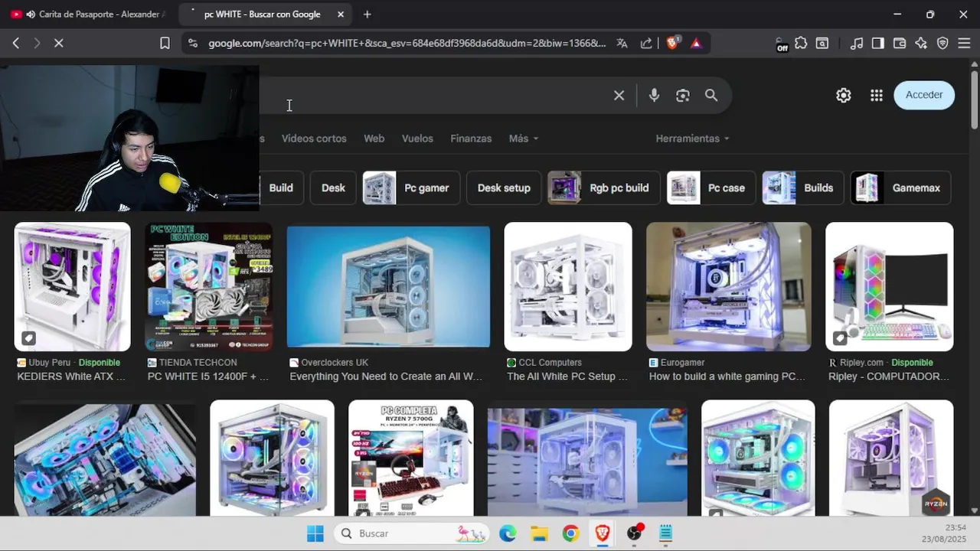This screenshot has height=551, width=980.
Task: Click the page vertical scrollbar thumb
Action: [974, 99]
